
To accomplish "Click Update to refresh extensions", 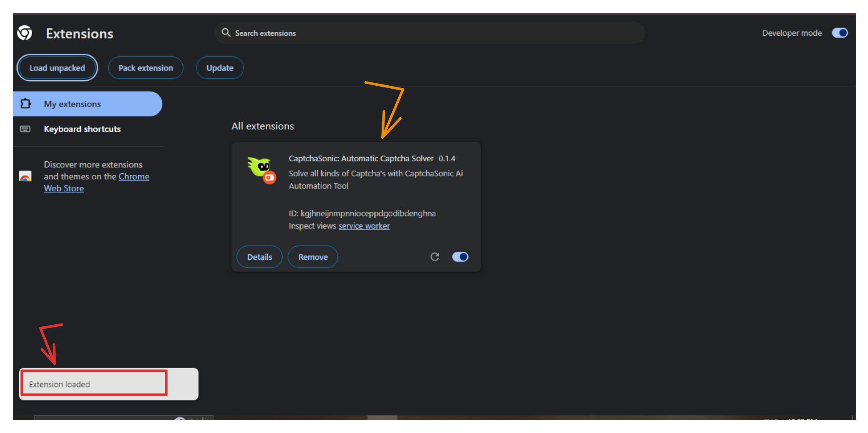I will [x=220, y=68].
